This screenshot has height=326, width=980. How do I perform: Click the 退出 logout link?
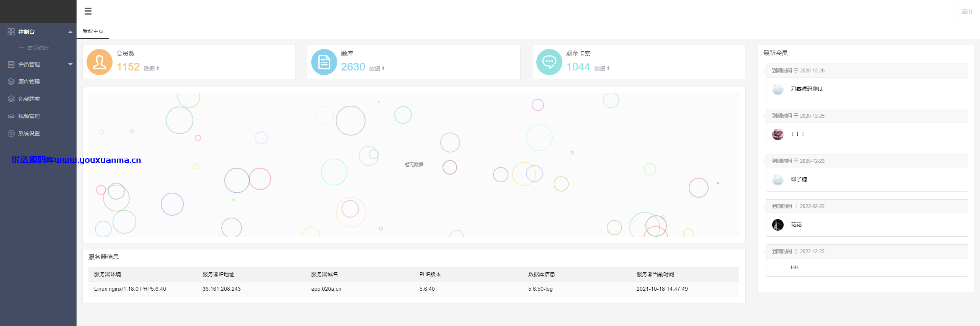coord(967,11)
